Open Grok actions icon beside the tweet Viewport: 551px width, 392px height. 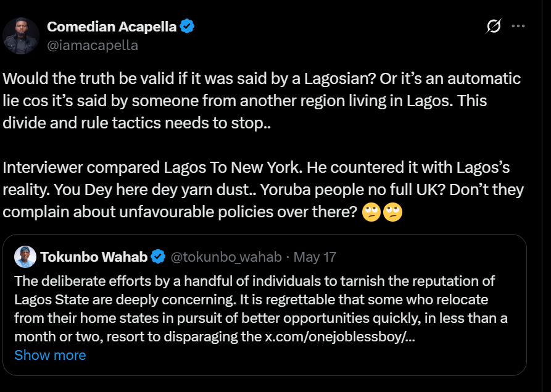[493, 27]
